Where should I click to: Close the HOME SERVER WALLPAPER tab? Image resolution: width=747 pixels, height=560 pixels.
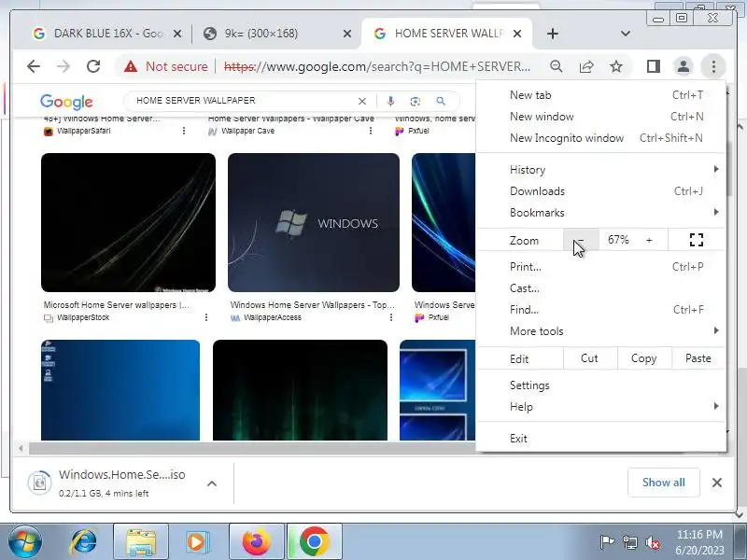click(517, 34)
